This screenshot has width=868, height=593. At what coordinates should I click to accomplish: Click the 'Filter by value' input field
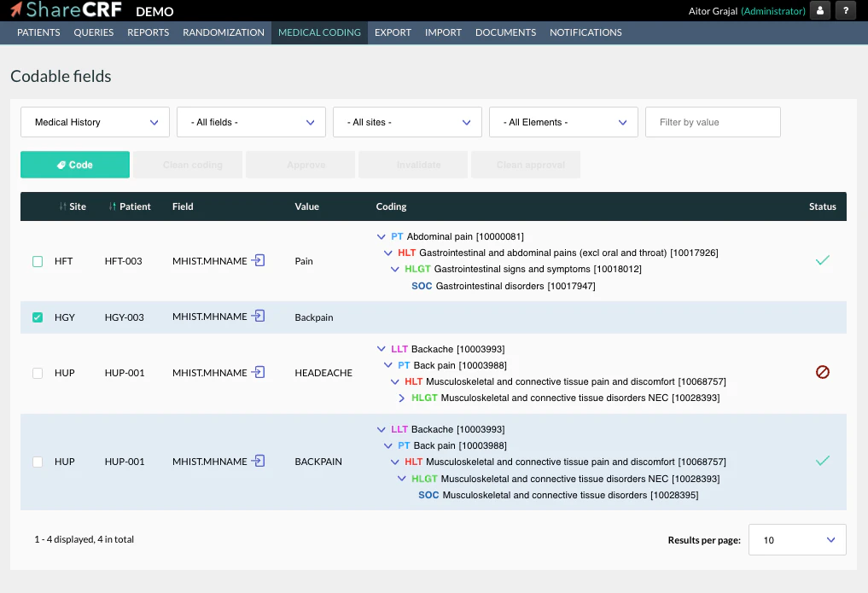713,122
